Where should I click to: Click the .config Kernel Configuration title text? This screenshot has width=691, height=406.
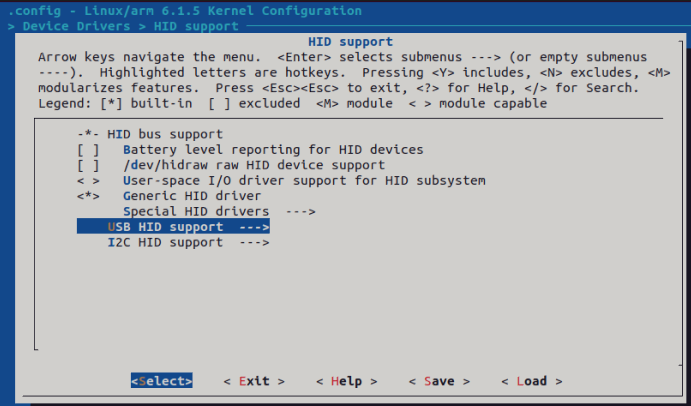185,11
